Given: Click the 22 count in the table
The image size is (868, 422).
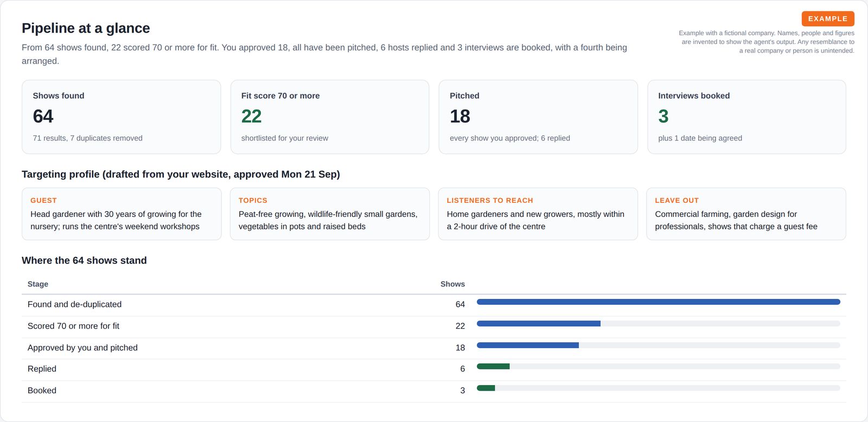Looking at the screenshot, I should coord(460,326).
